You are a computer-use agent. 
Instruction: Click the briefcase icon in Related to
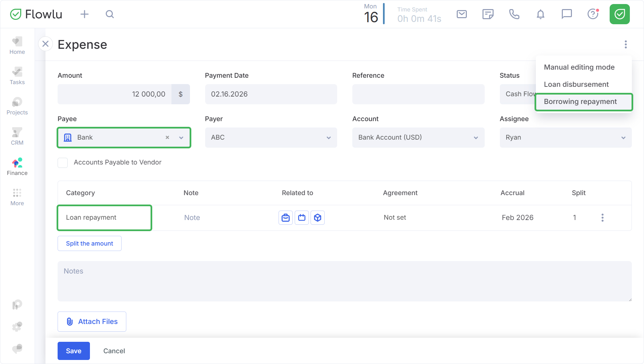click(x=286, y=218)
